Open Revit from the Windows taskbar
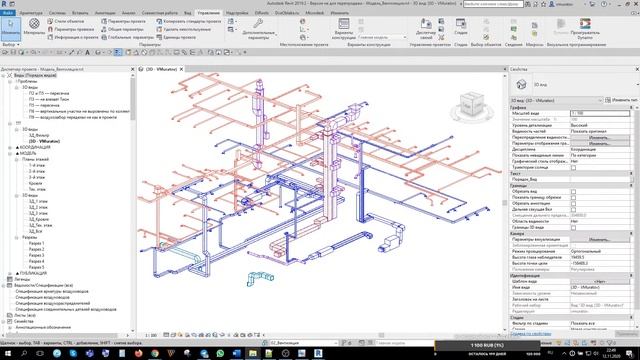 pos(318,353)
